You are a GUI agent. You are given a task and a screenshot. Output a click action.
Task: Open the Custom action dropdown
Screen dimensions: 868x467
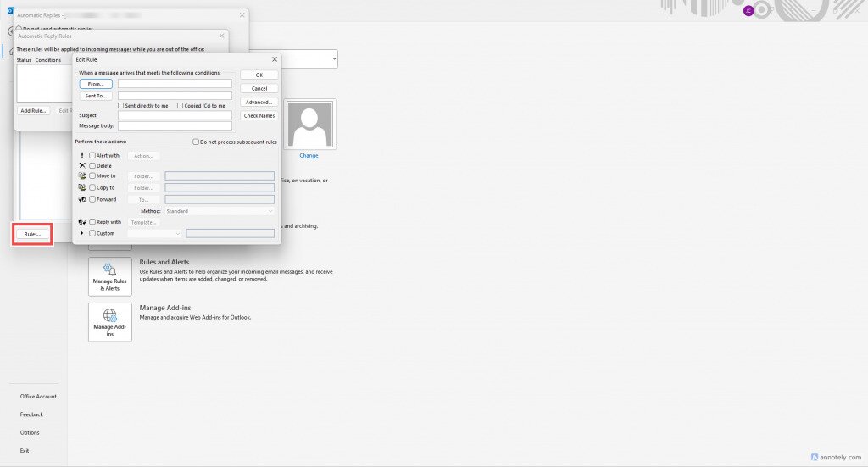point(154,234)
